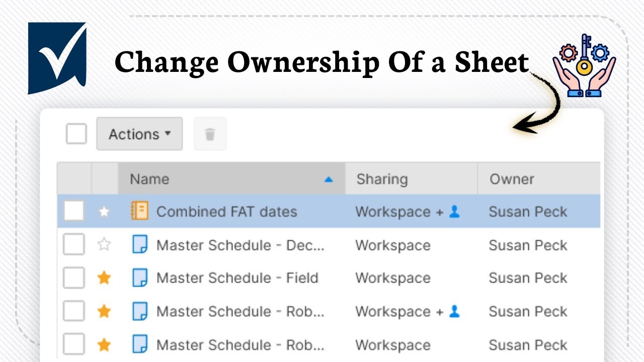Click the trash delete icon
The height and width of the screenshot is (362, 644).
coord(210,134)
